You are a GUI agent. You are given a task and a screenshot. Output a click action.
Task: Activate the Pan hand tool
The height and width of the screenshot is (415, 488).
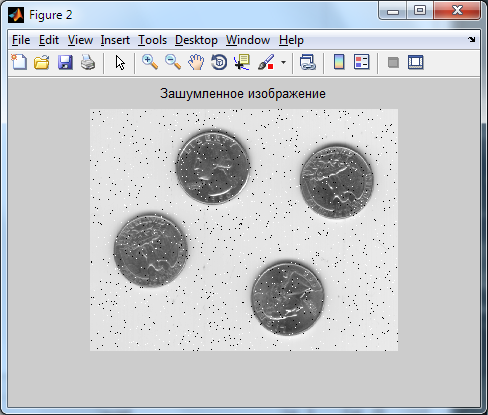click(x=196, y=62)
